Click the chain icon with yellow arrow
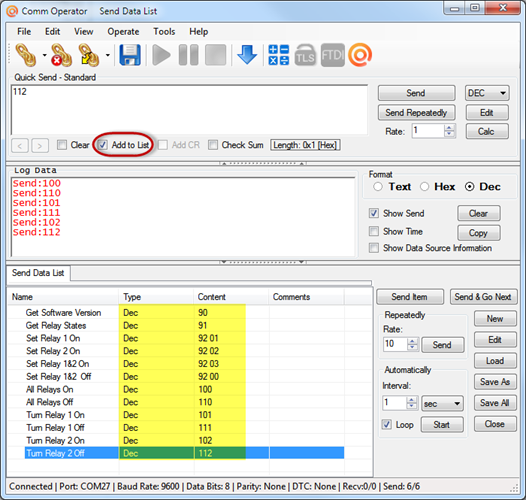The width and height of the screenshot is (526, 500). click(x=89, y=55)
